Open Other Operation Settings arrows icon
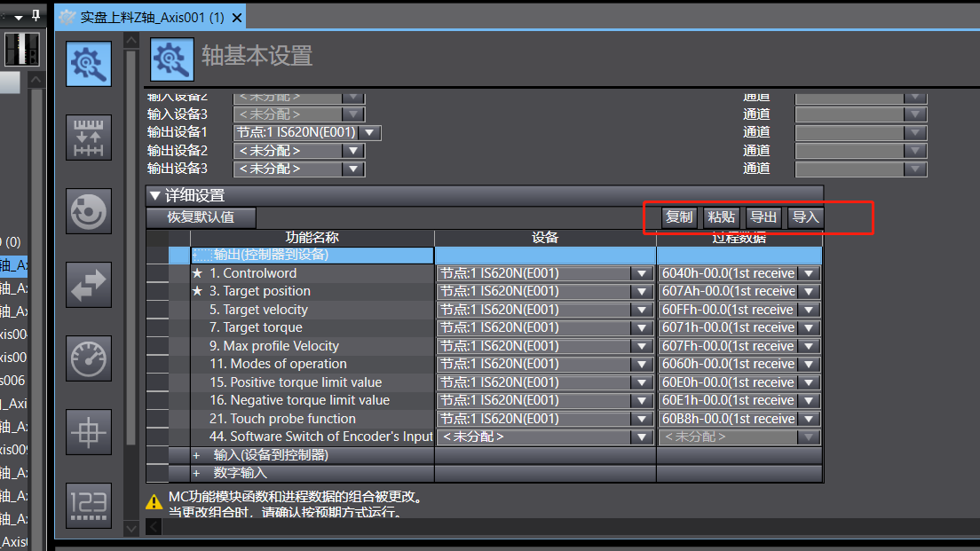 [x=89, y=285]
